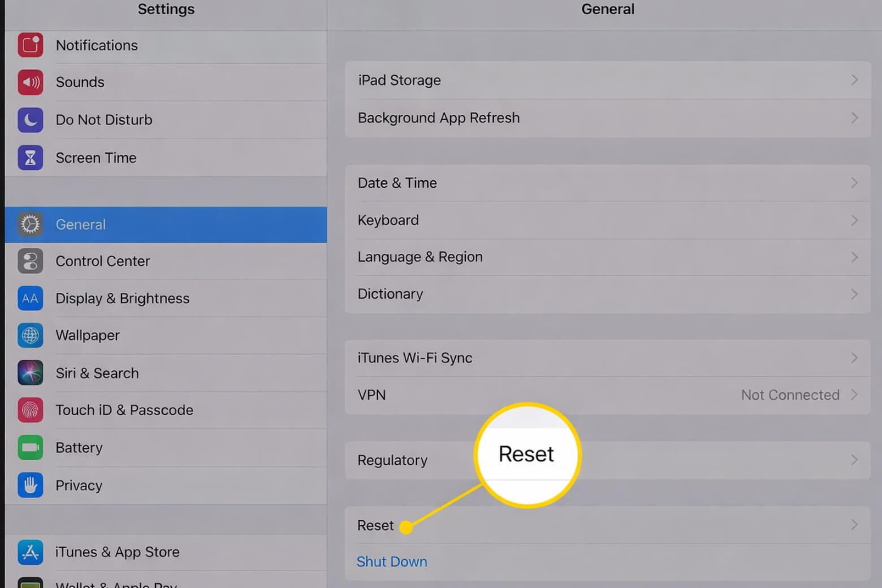Tap the Shut Down link
The image size is (882, 588).
pos(392,561)
